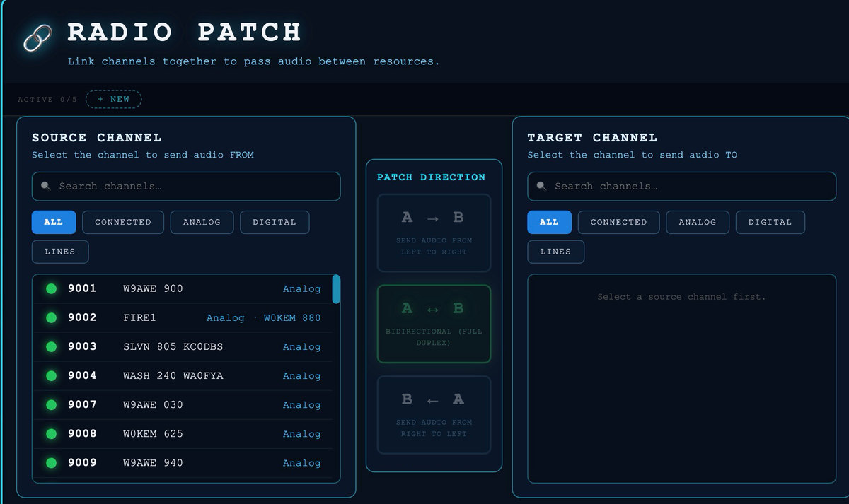Click the green status dot for 9001
This screenshot has height=504, width=849.
(x=51, y=288)
